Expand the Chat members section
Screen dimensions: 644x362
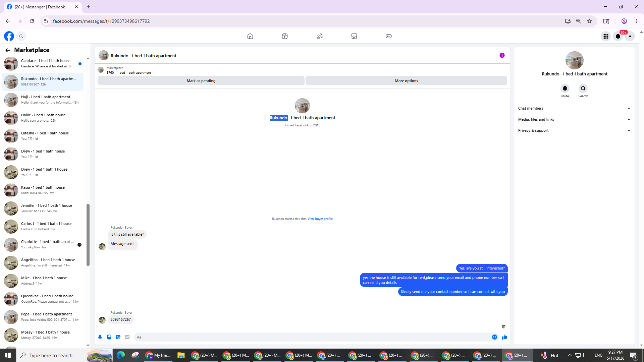574,108
